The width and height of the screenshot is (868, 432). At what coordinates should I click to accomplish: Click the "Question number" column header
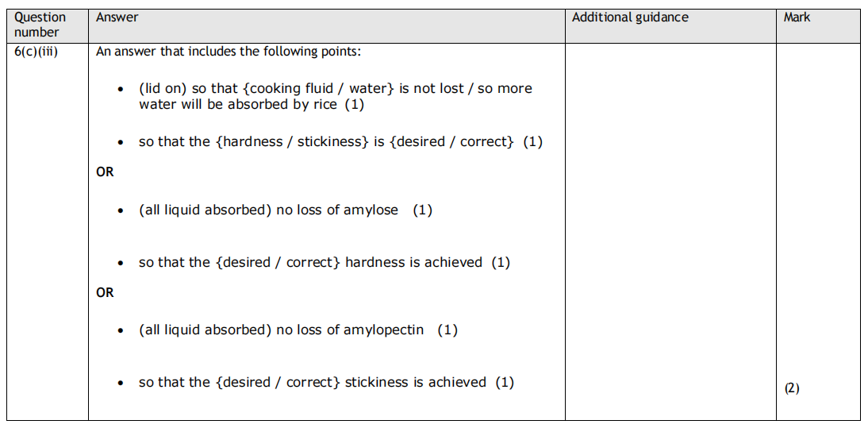click(40, 25)
